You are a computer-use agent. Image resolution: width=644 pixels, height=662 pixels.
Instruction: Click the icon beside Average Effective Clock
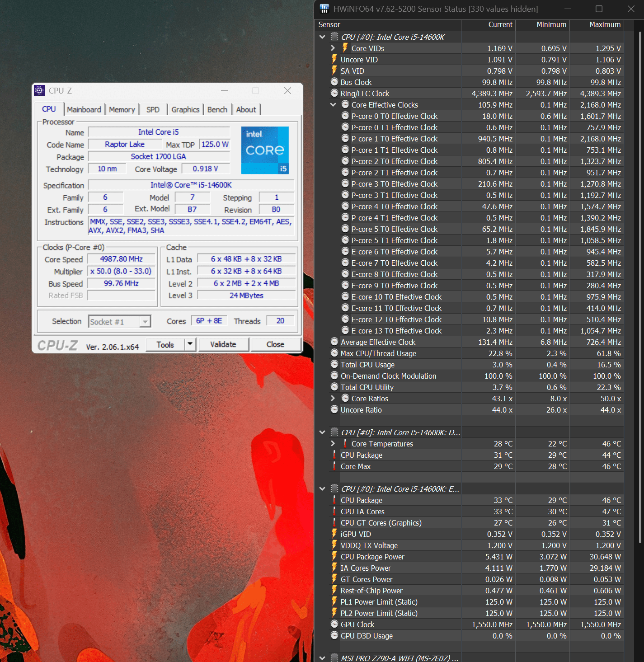tap(334, 342)
